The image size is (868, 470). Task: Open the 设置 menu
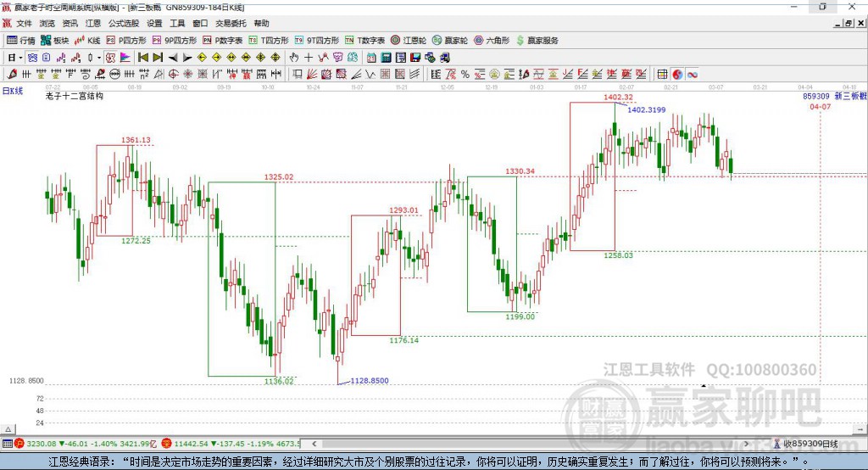[x=154, y=23]
